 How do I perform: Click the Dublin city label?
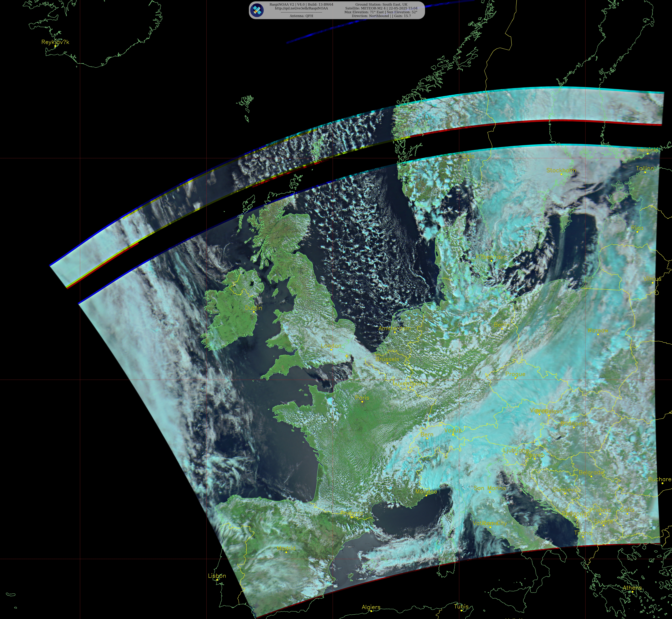tap(254, 308)
